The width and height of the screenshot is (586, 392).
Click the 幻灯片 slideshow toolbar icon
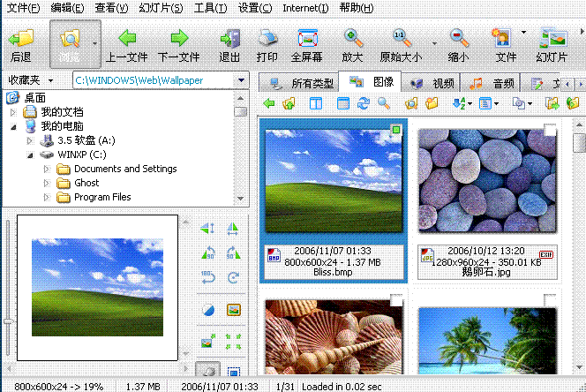552,38
